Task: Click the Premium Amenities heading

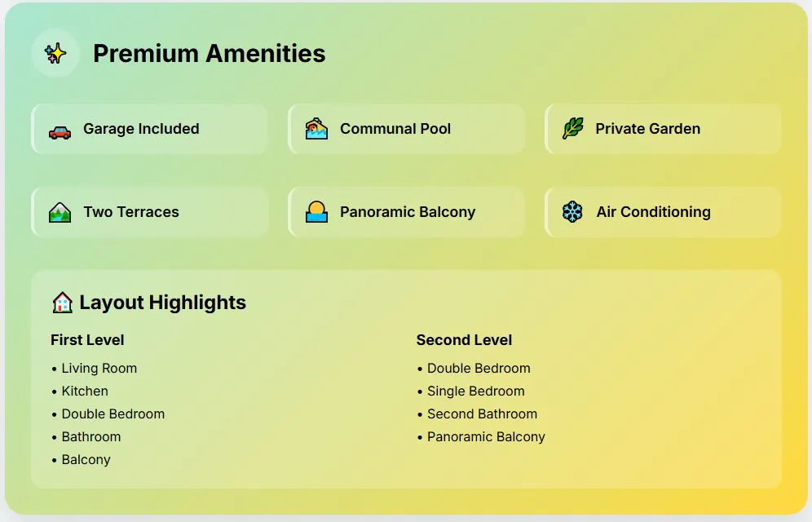Action: tap(210, 54)
